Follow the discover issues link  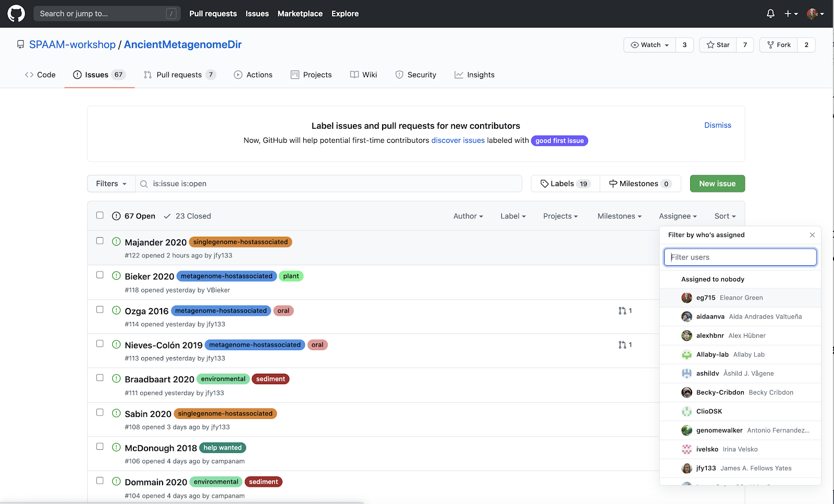point(458,141)
